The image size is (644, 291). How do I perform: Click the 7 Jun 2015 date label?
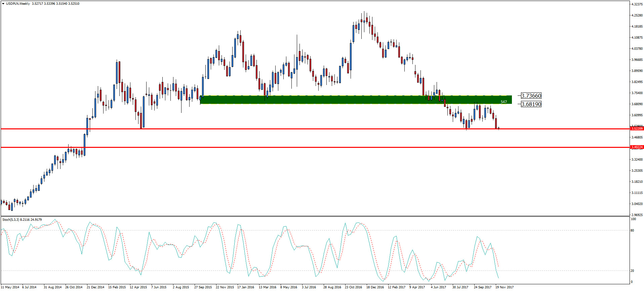(159, 287)
